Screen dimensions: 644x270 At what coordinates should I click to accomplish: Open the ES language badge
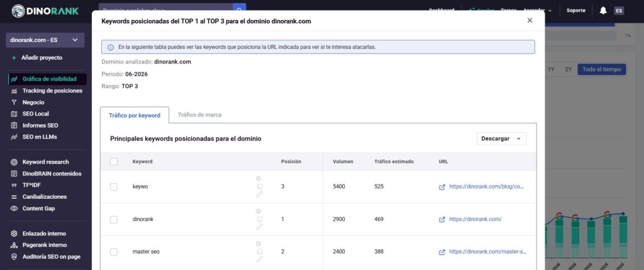point(619,11)
